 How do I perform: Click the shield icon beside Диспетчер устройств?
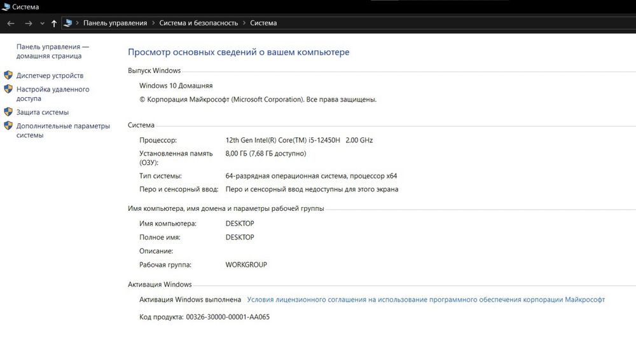pos(8,76)
